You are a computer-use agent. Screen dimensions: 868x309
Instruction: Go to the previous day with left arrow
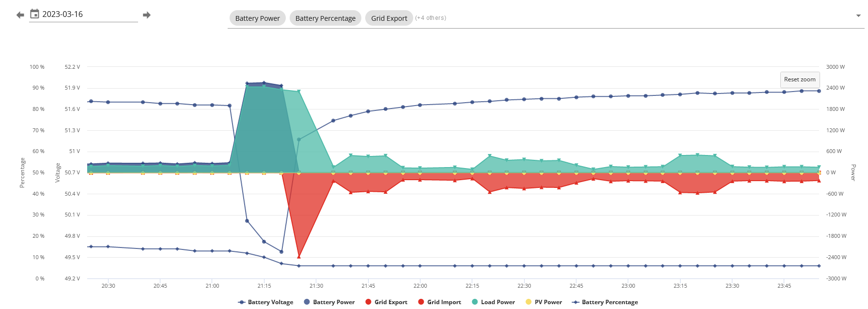coord(20,15)
